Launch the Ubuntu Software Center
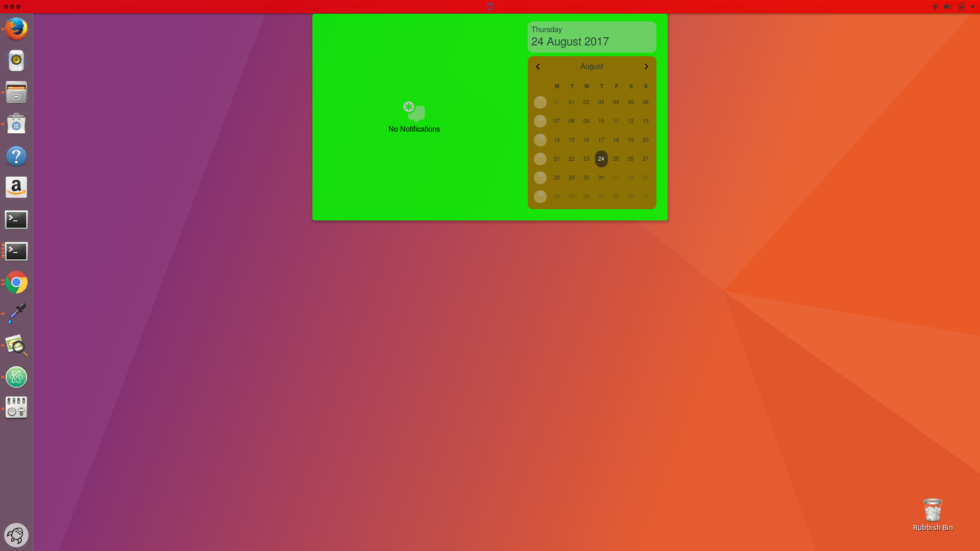 pos(16,124)
